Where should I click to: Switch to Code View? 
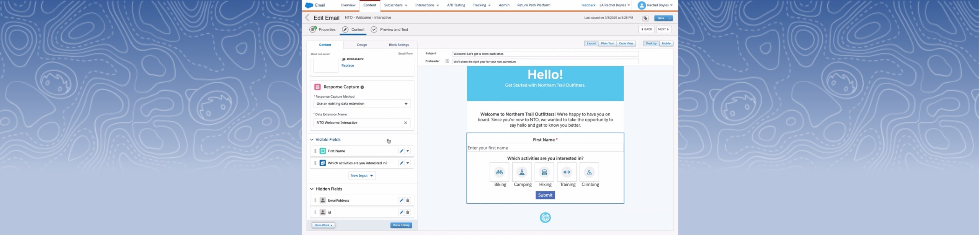(626, 44)
